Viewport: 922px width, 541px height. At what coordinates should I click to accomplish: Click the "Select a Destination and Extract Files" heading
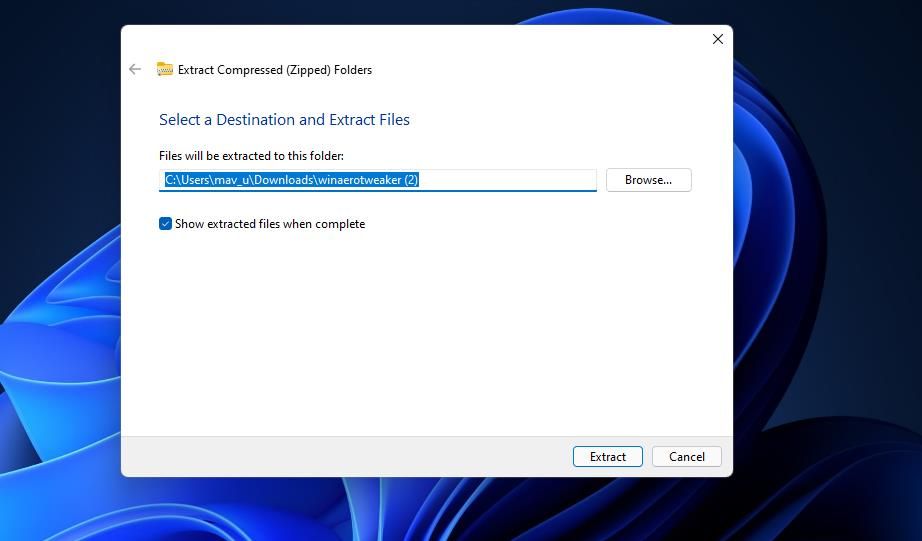284,120
